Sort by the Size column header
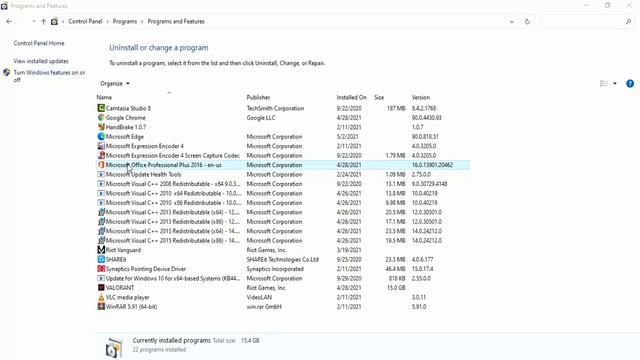 click(379, 98)
